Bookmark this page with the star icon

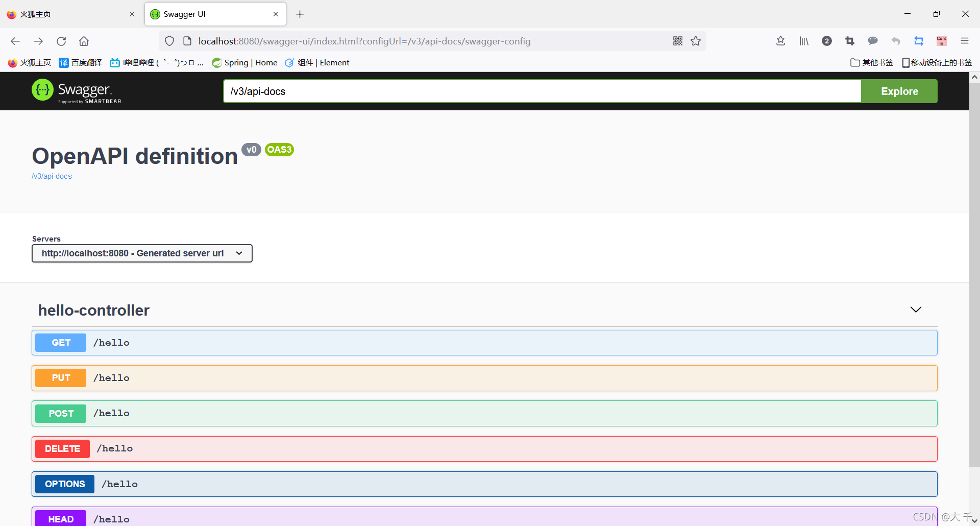click(x=696, y=41)
